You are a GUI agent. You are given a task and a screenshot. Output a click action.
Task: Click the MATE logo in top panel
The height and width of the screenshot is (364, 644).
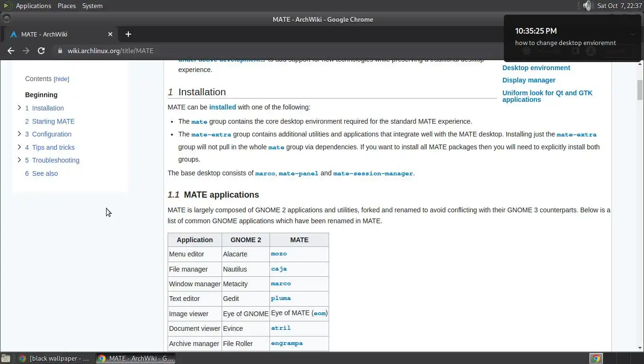pyautogui.click(x=8, y=6)
